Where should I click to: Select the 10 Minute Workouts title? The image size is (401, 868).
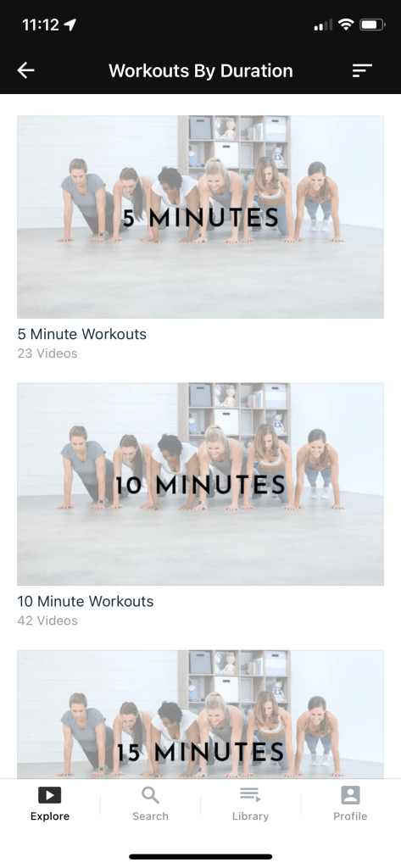click(x=86, y=601)
